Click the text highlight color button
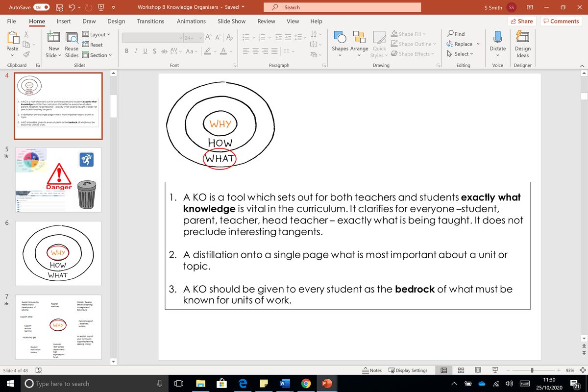Image resolution: width=588 pixels, height=392 pixels. pos(207,51)
